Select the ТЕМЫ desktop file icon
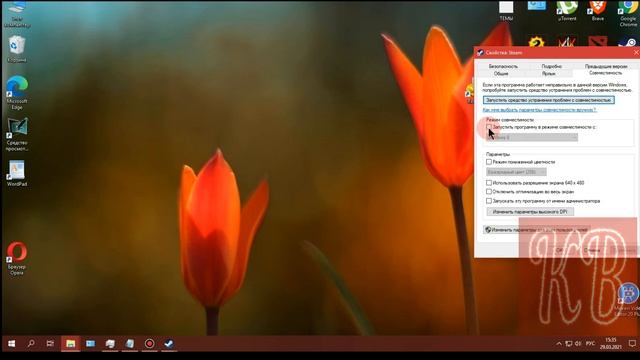 tap(506, 11)
